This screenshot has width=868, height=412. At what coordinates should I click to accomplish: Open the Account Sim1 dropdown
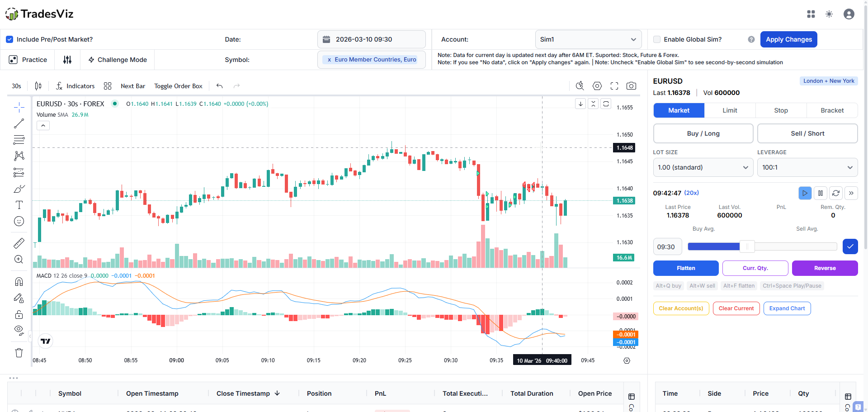pyautogui.click(x=588, y=39)
